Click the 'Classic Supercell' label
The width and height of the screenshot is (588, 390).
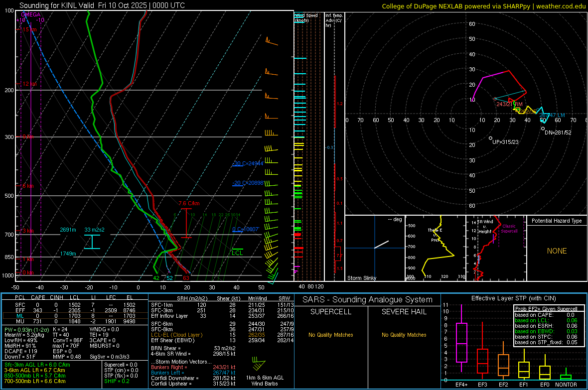tap(509, 229)
